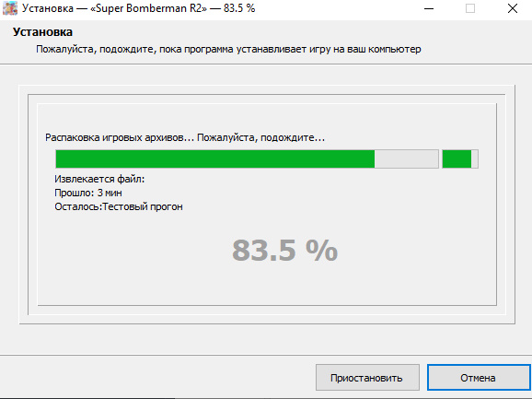Click the Извлекается файл label
Viewport: 532px width, 399px height.
coord(99,179)
